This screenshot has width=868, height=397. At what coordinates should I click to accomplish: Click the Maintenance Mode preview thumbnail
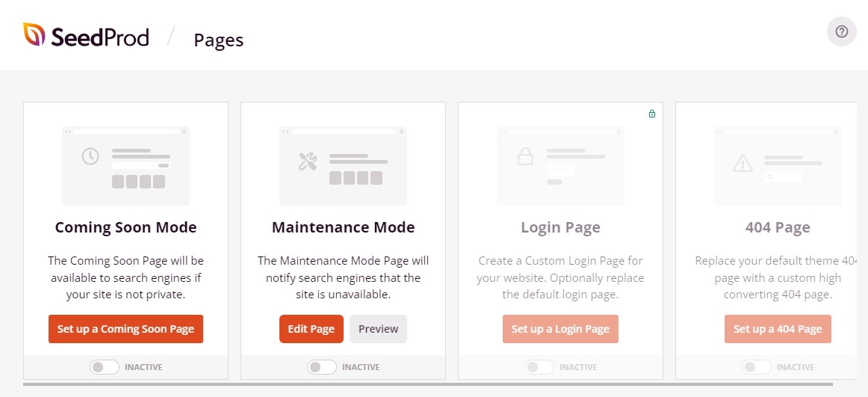(x=343, y=165)
